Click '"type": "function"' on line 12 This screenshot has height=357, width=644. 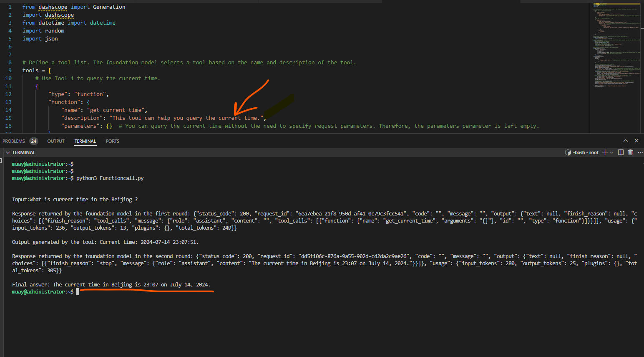pos(78,94)
